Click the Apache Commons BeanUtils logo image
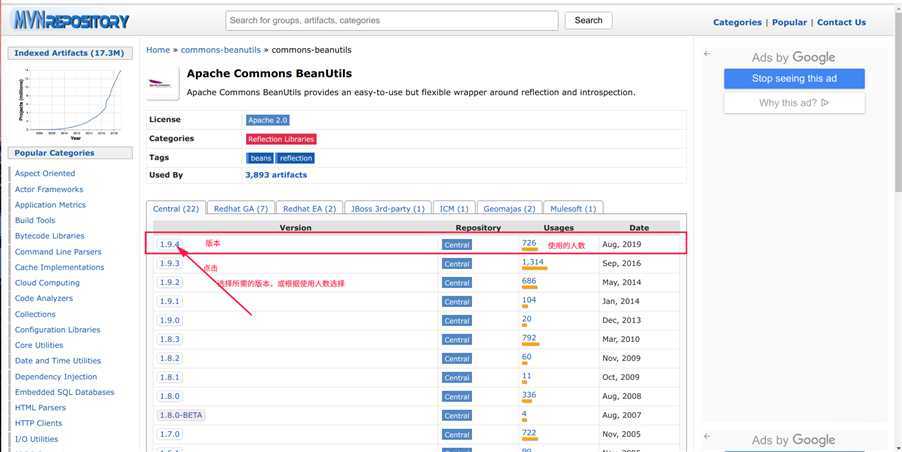 [161, 84]
